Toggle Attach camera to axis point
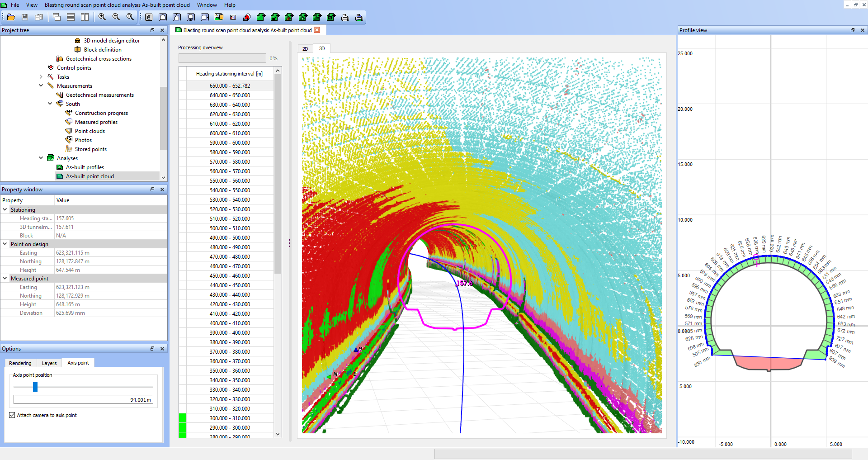This screenshot has width=868, height=460. 12,415
